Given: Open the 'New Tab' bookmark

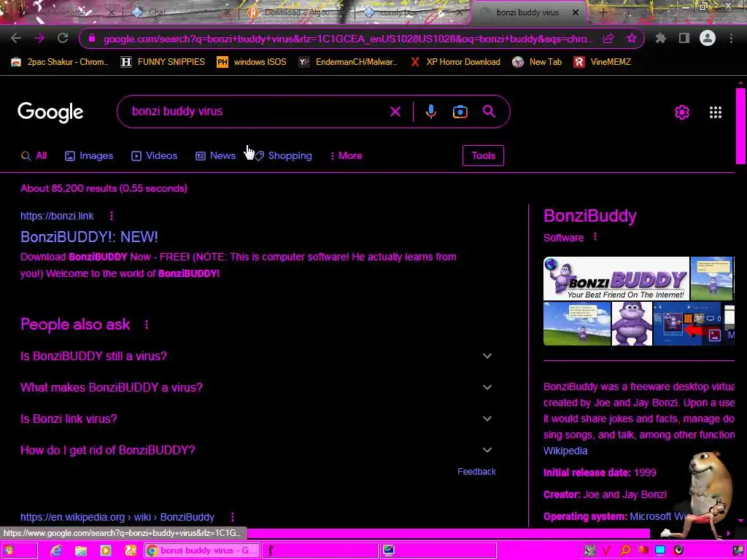Looking at the screenshot, I should pyautogui.click(x=537, y=62).
